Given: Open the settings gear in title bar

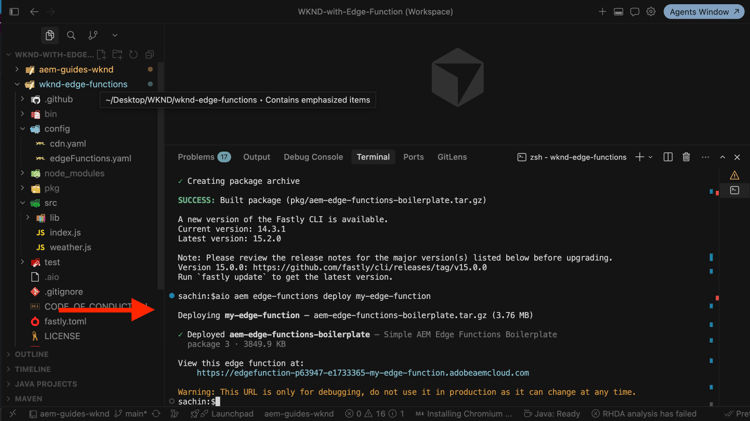Looking at the screenshot, I should coord(651,11).
